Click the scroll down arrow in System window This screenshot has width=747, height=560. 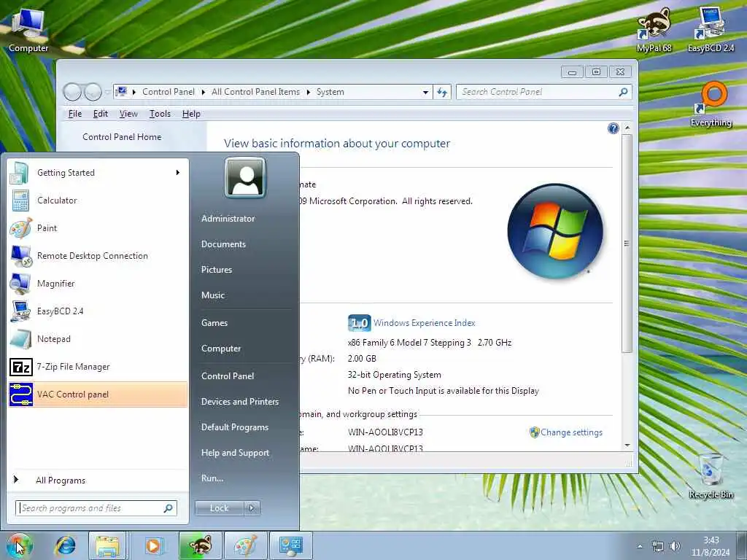[x=627, y=446]
